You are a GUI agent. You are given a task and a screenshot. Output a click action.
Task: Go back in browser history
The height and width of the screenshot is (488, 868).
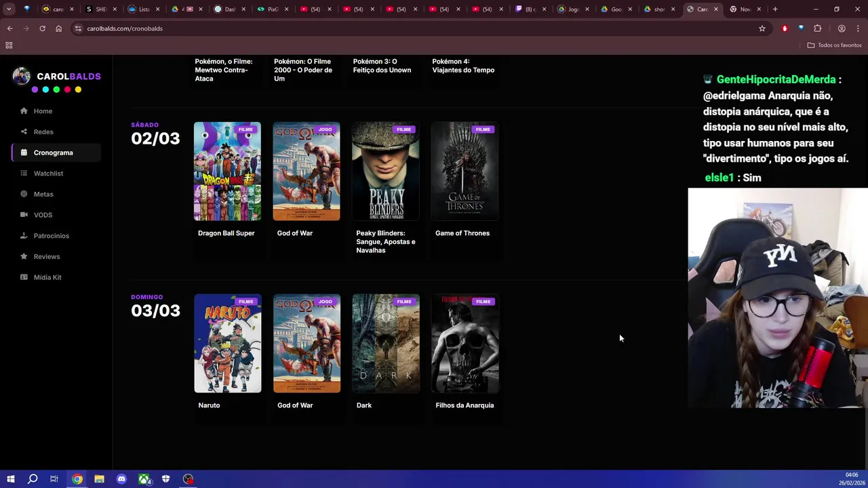[x=9, y=28]
